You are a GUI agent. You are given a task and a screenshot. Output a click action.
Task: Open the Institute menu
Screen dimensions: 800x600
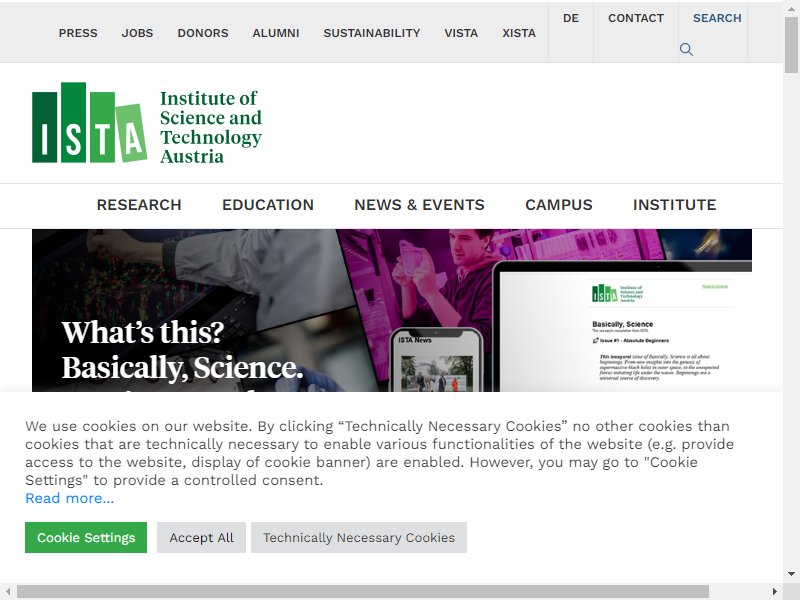click(674, 205)
